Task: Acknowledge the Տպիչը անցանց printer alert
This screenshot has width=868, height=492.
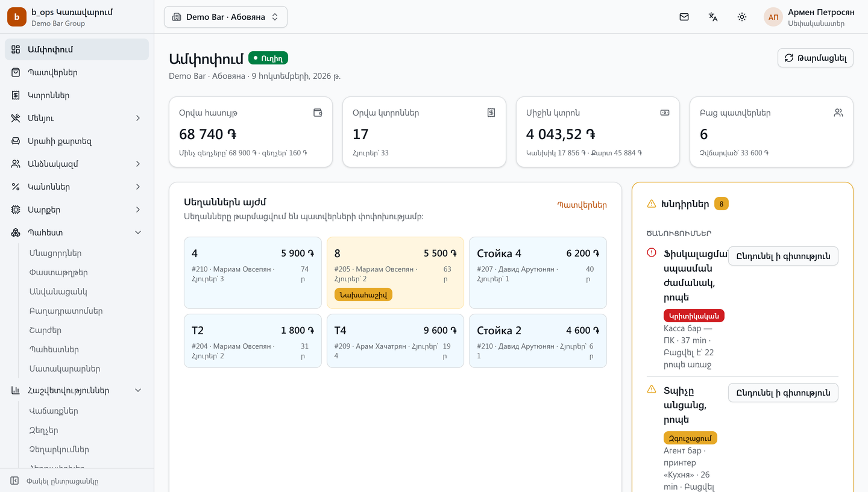Action: coord(783,393)
